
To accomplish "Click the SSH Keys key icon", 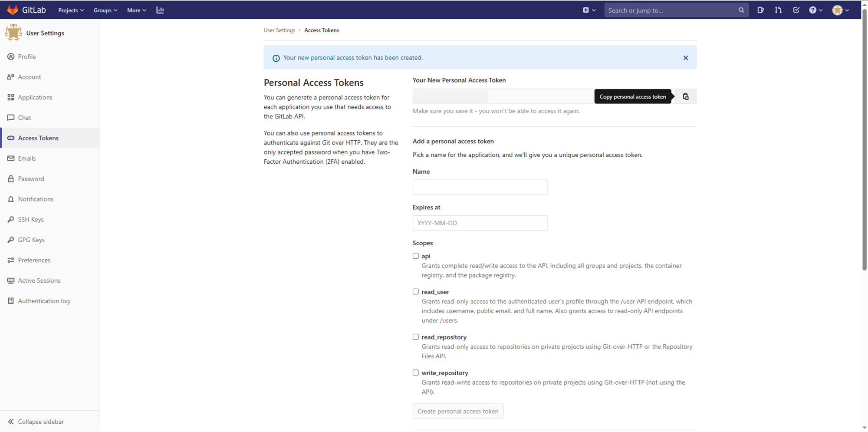I will 11,220.
